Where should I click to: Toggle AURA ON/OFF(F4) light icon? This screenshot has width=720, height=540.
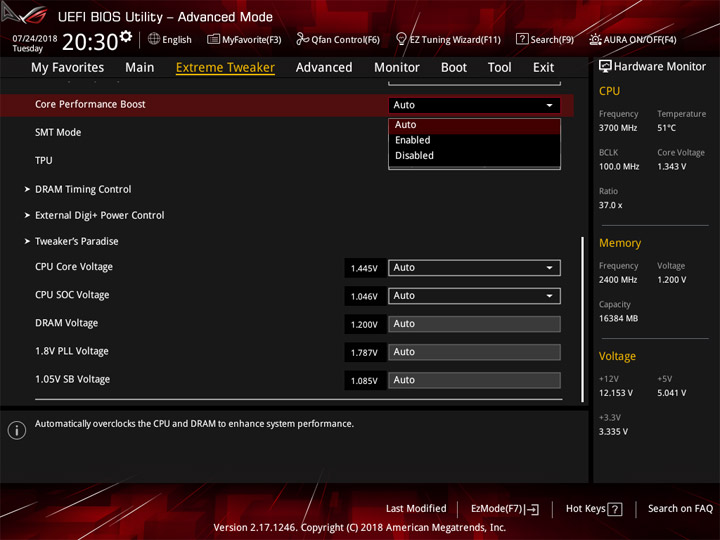click(x=595, y=39)
